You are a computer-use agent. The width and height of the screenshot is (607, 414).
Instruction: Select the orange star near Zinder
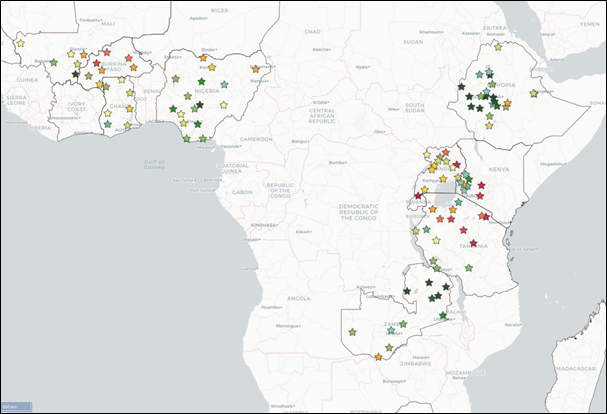tap(204, 58)
